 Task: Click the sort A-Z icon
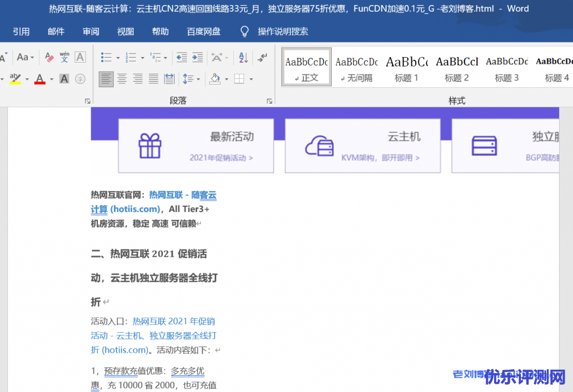[243, 57]
